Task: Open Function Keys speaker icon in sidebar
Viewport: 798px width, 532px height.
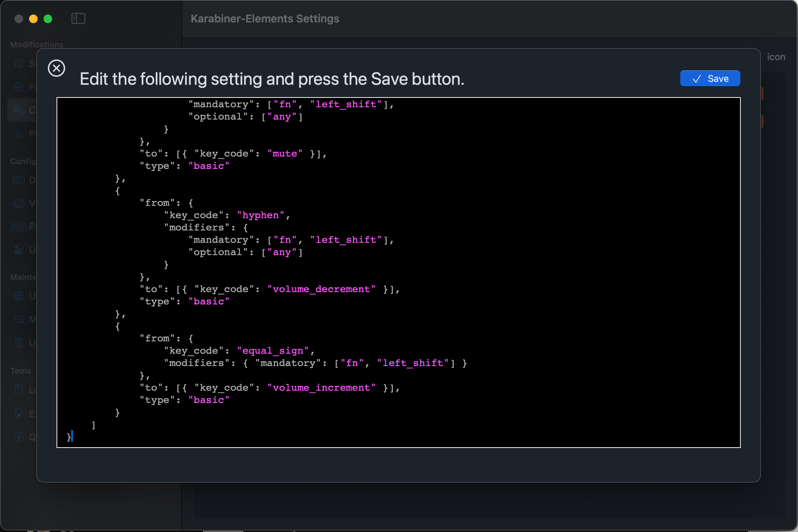Action: pyautogui.click(x=19, y=87)
